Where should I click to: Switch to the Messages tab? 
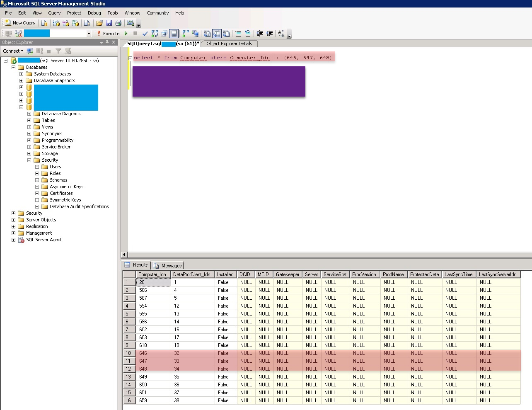coord(170,265)
